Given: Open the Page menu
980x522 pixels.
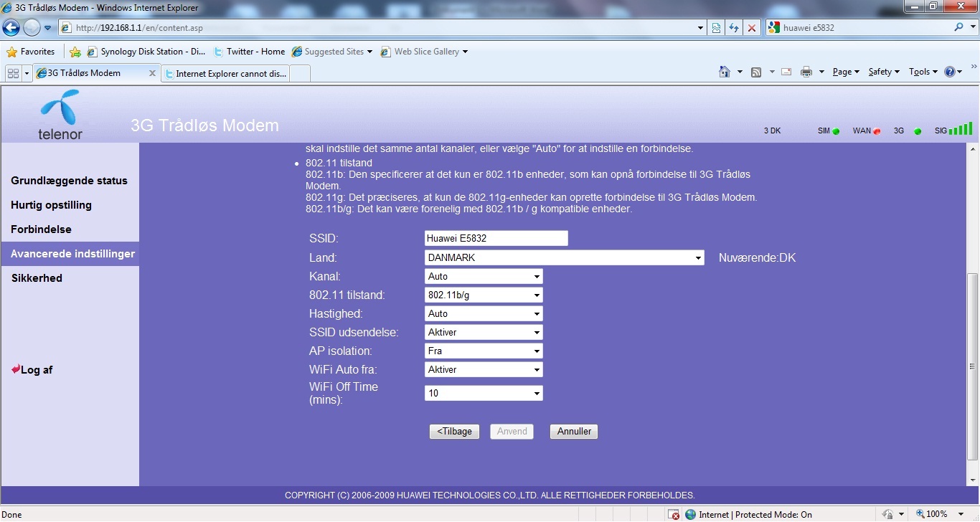Looking at the screenshot, I should click(x=846, y=72).
